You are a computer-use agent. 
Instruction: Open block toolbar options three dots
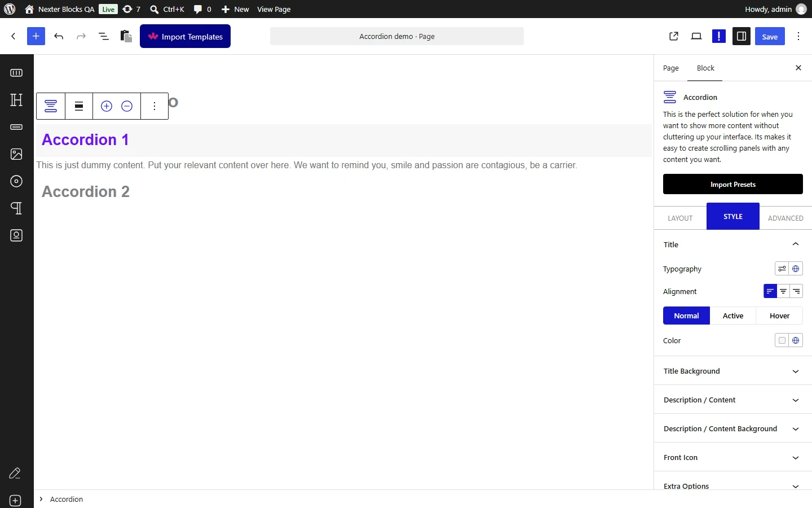tap(155, 106)
